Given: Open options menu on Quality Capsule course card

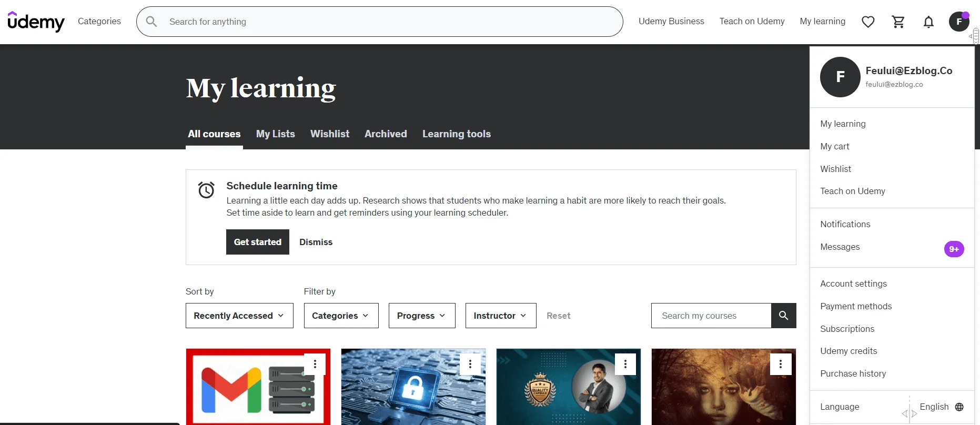Looking at the screenshot, I should point(625,364).
